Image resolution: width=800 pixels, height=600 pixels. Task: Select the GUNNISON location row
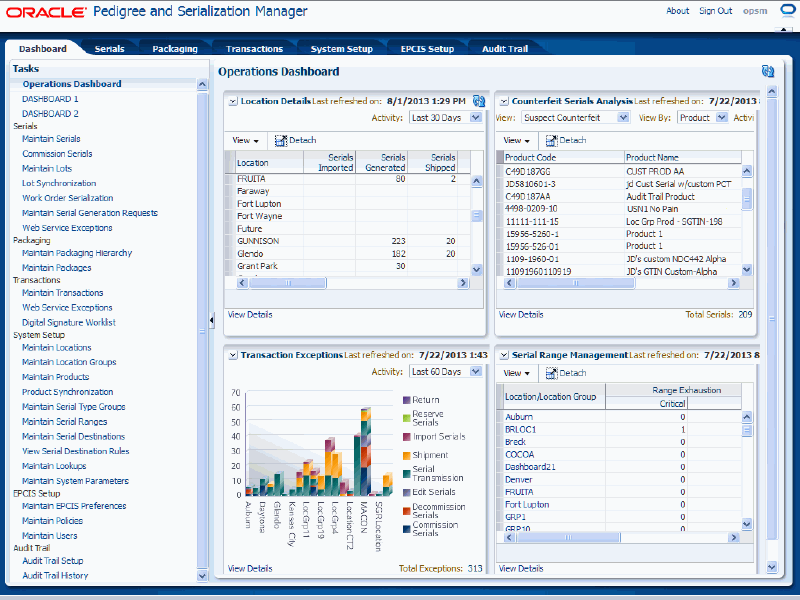pyautogui.click(x=348, y=241)
